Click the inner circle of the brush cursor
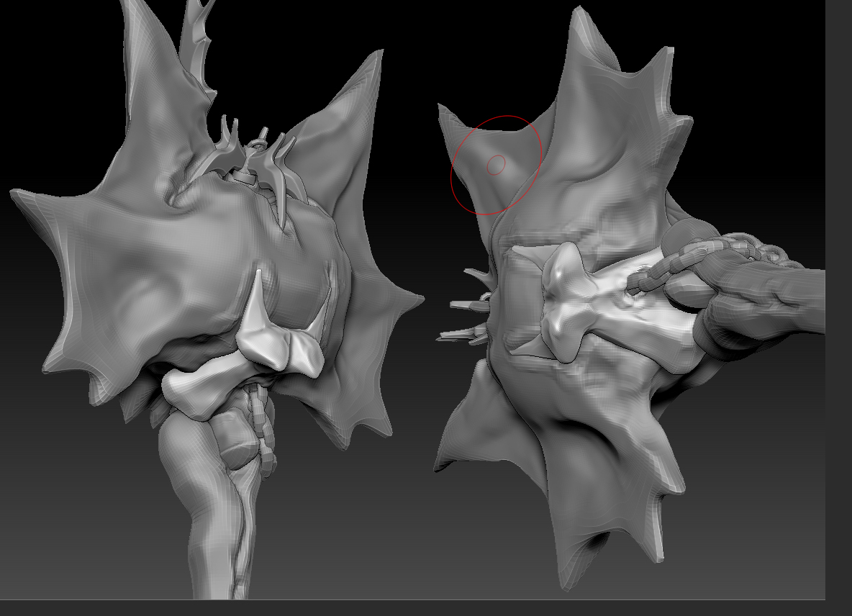Screen dimensions: 852x616 point(496,164)
